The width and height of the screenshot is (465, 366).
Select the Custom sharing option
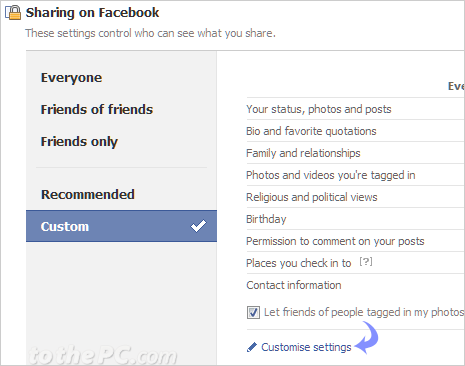click(121, 226)
